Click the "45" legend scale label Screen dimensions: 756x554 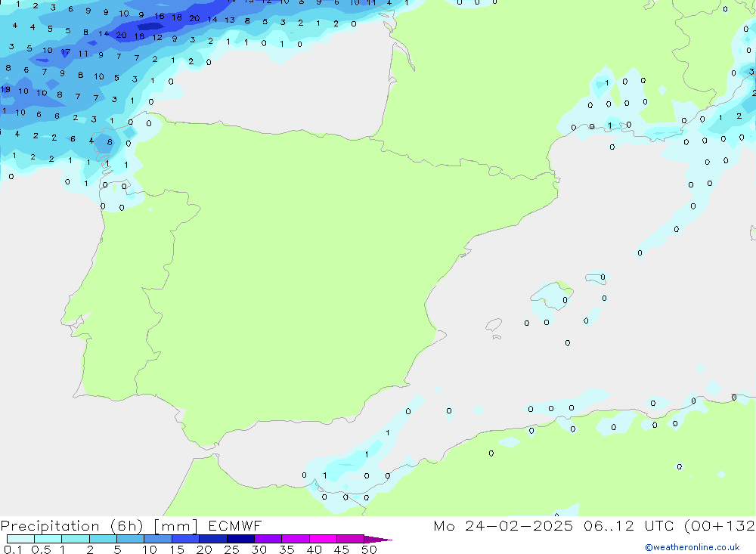342,549
